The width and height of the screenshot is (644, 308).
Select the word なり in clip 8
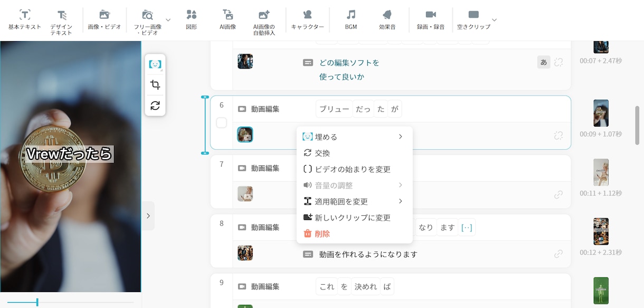point(425,227)
